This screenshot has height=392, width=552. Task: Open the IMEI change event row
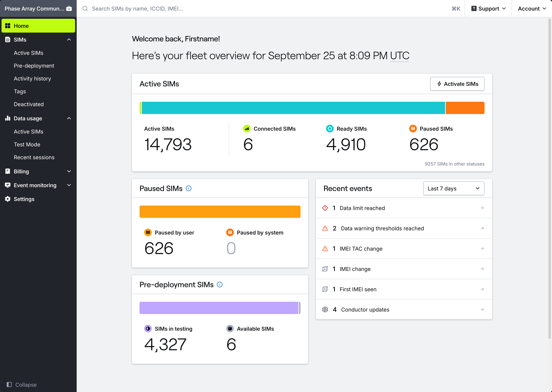pos(404,269)
